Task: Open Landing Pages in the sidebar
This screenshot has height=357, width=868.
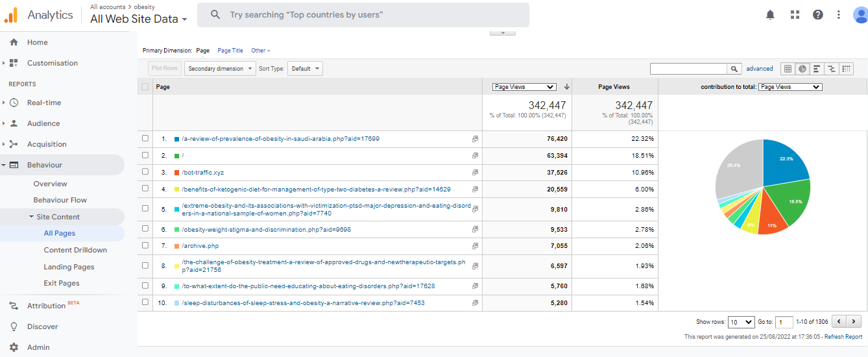Action: coord(69,267)
